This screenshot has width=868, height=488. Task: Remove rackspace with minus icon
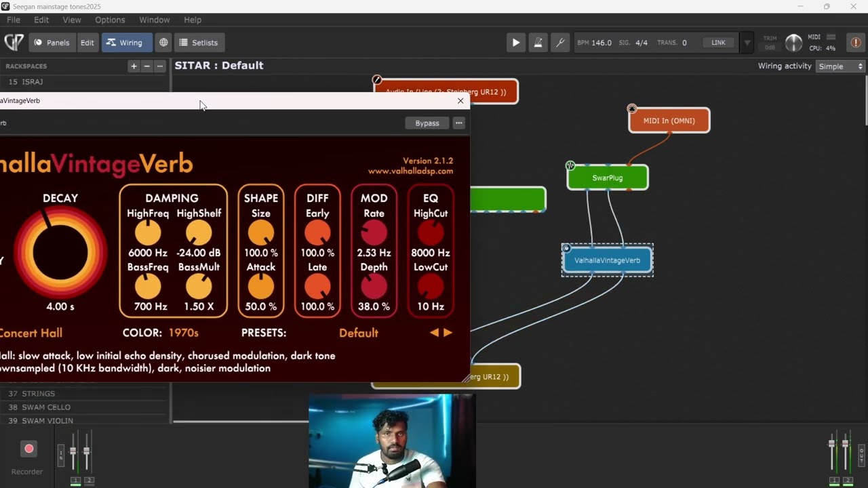click(x=146, y=66)
